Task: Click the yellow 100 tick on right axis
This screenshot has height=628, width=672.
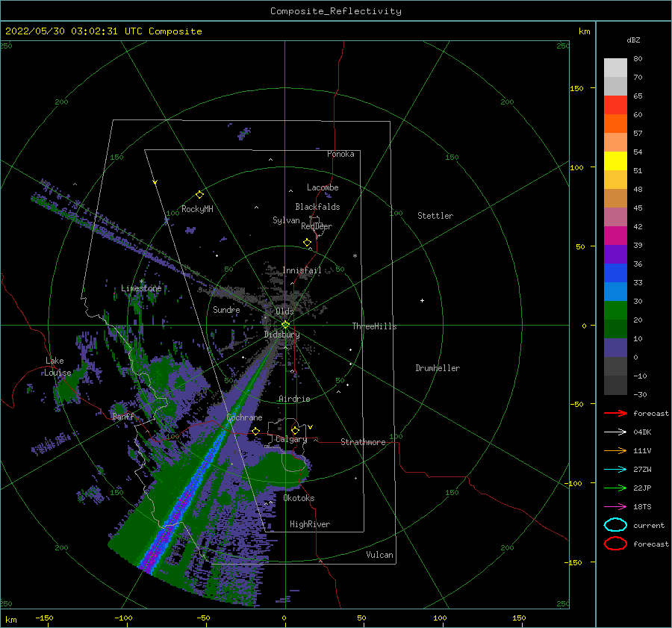Action: pyautogui.click(x=577, y=167)
